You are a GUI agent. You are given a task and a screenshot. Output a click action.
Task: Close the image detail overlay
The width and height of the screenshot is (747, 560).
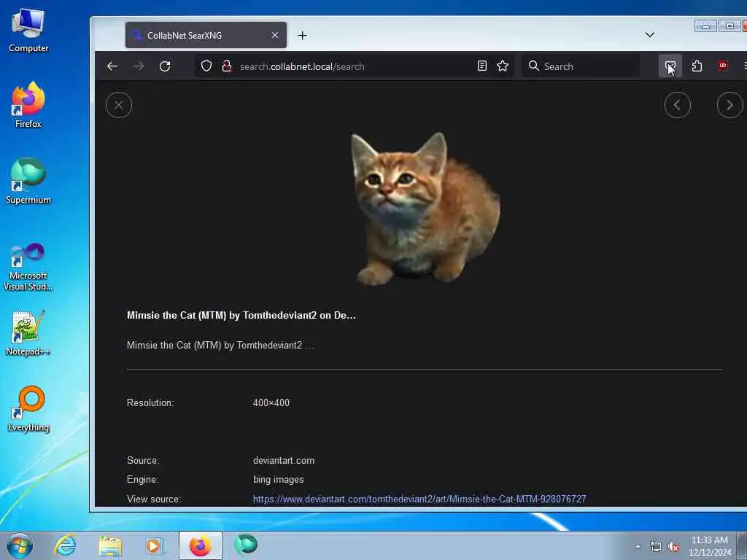pyautogui.click(x=119, y=105)
